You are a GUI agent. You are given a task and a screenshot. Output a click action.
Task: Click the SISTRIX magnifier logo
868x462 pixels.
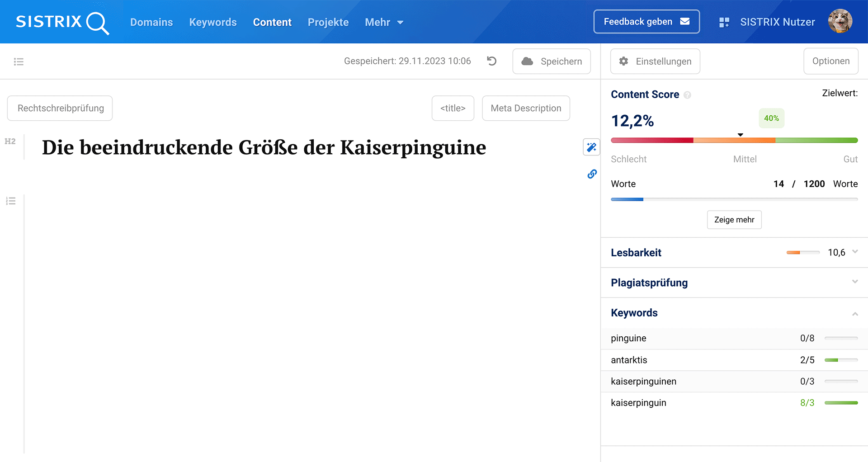coord(62,22)
